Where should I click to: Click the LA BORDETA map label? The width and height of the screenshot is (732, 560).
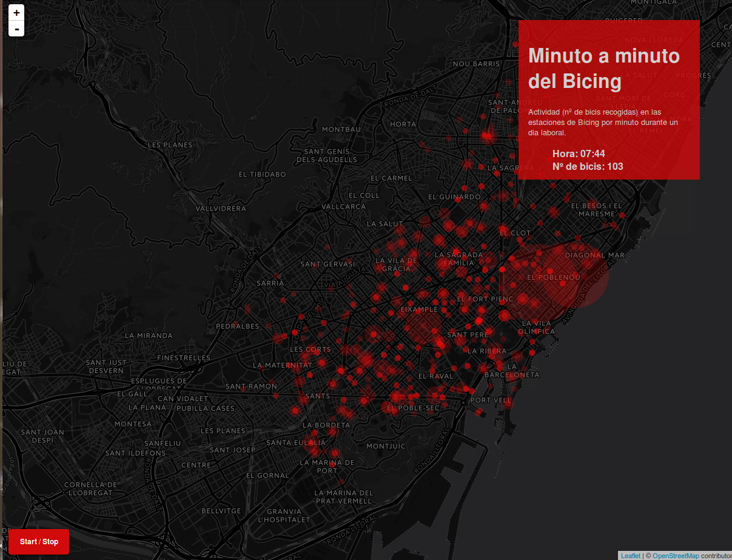[326, 425]
